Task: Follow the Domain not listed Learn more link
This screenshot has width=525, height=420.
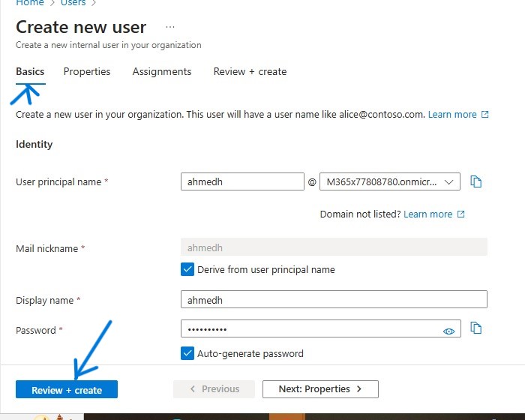Action: (427, 214)
